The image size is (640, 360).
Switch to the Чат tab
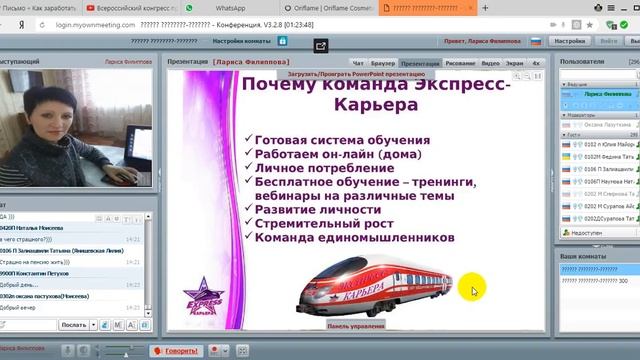(x=358, y=63)
